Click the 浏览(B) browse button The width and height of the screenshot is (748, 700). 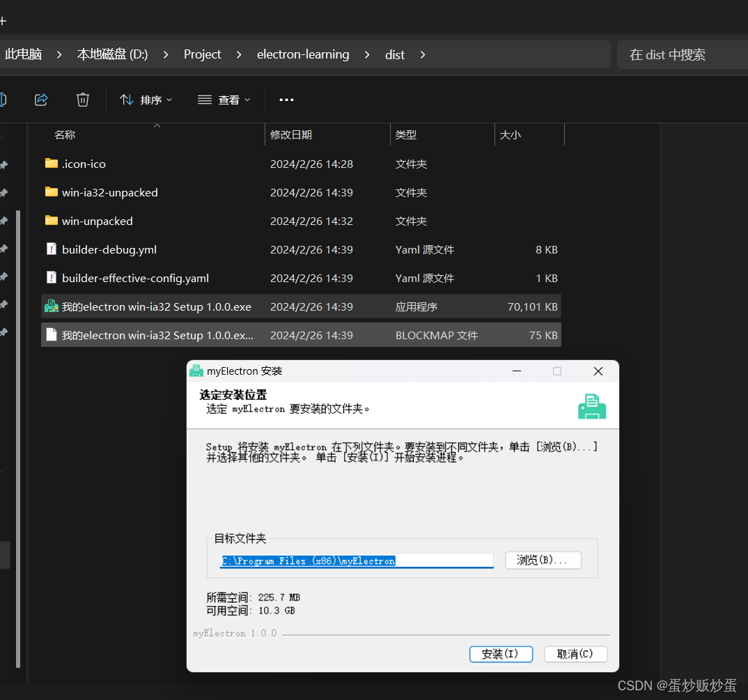[543, 560]
